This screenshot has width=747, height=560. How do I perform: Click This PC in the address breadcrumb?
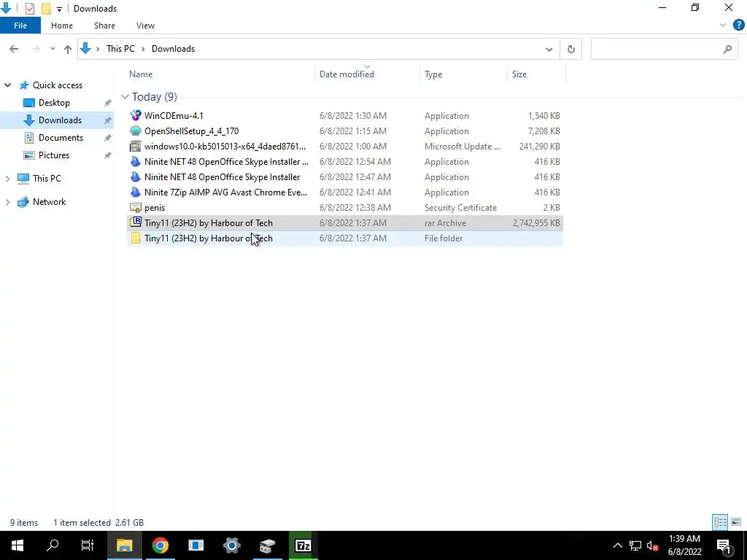point(120,49)
